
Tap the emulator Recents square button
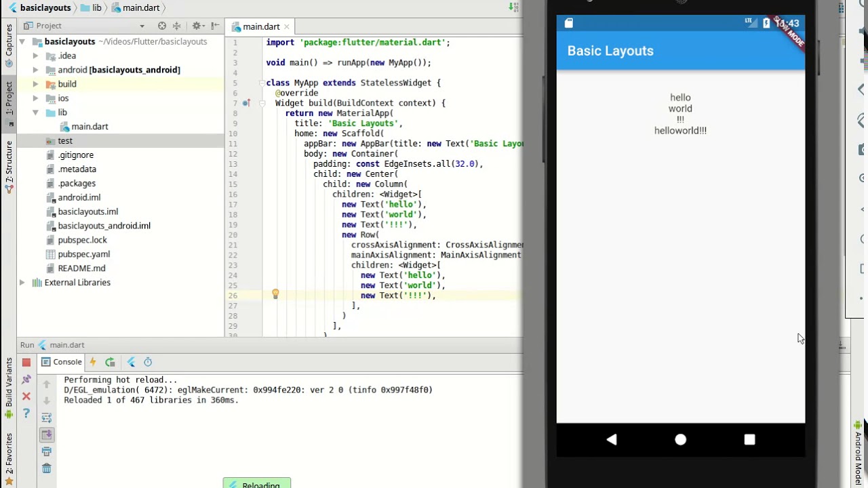point(749,439)
